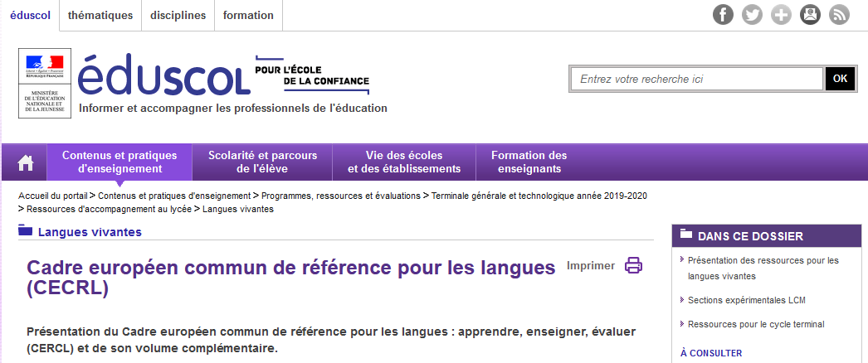Click the printer icon next to Imprimer
The image size is (868, 363).
[633, 265]
